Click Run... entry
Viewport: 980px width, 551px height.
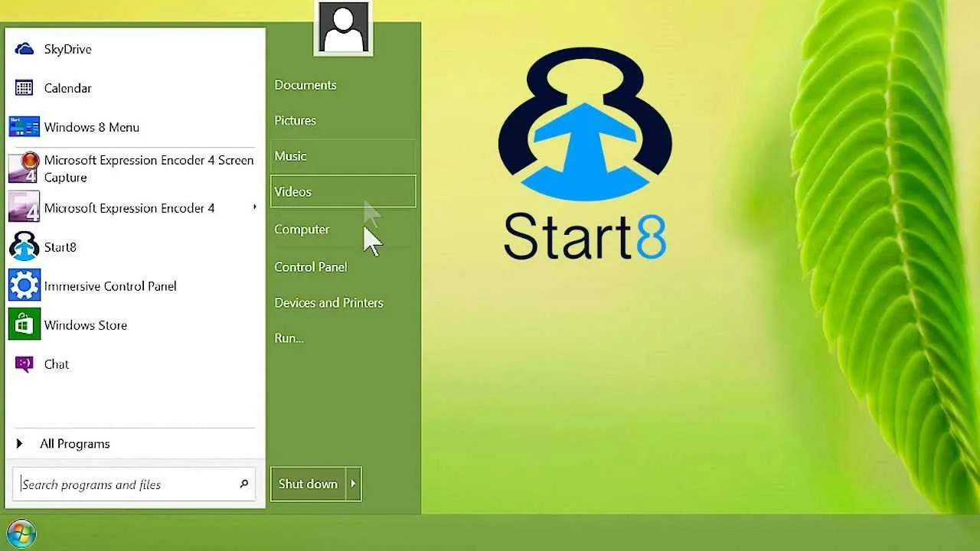point(289,337)
